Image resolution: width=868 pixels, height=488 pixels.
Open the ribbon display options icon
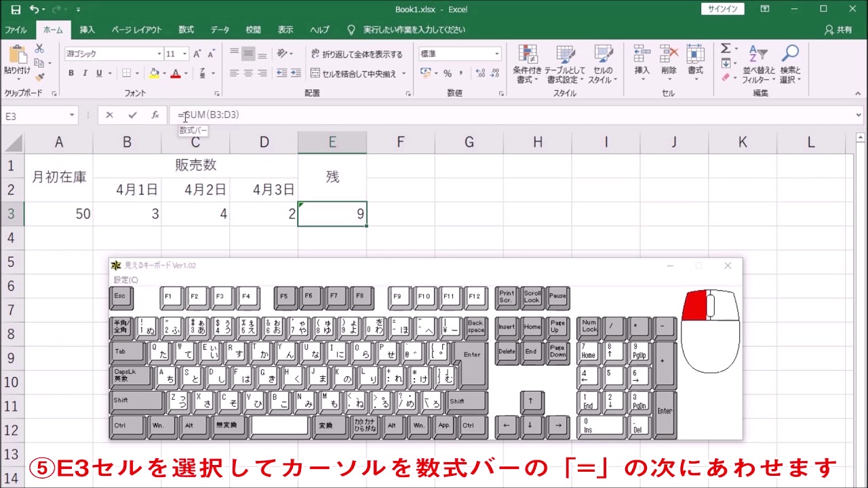[765, 9]
